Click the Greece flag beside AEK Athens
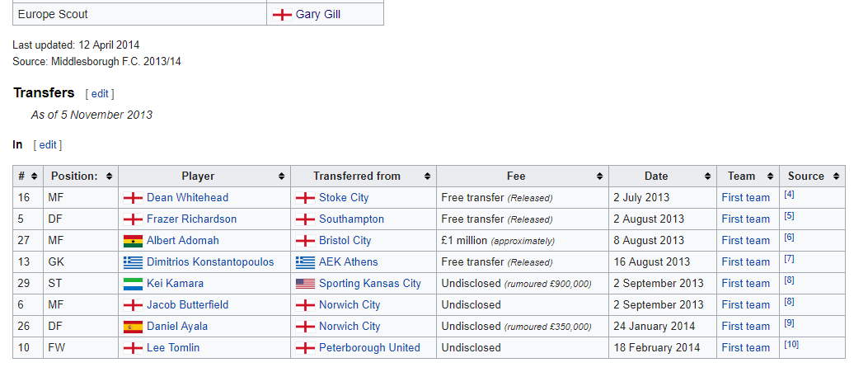The width and height of the screenshot is (868, 372). 305,262
